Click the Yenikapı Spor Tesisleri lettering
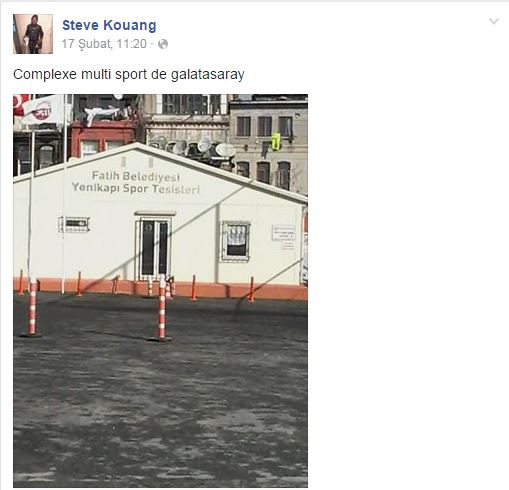This screenshot has height=490, width=509. (x=136, y=189)
